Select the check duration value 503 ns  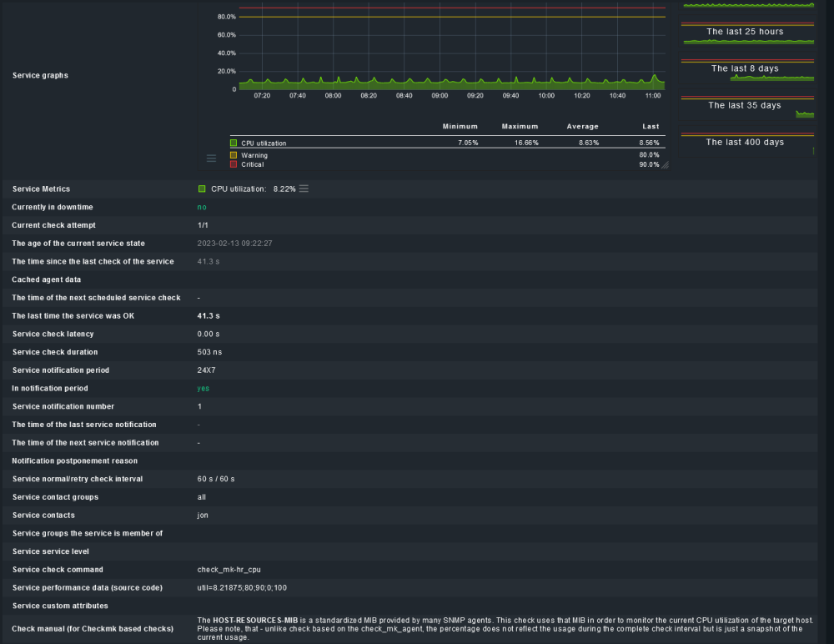tap(209, 352)
